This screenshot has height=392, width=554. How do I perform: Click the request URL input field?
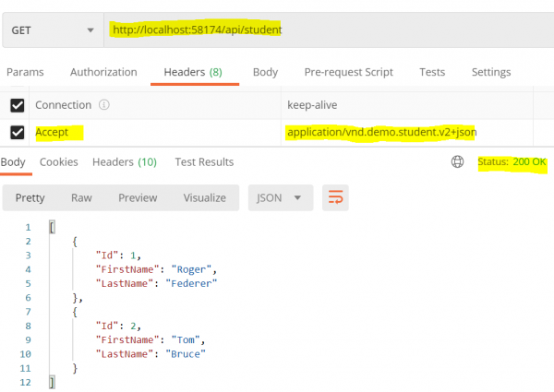(x=323, y=30)
